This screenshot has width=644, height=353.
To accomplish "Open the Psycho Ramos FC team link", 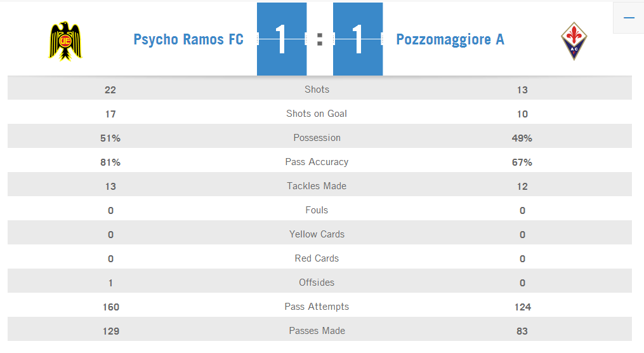I will (x=188, y=39).
